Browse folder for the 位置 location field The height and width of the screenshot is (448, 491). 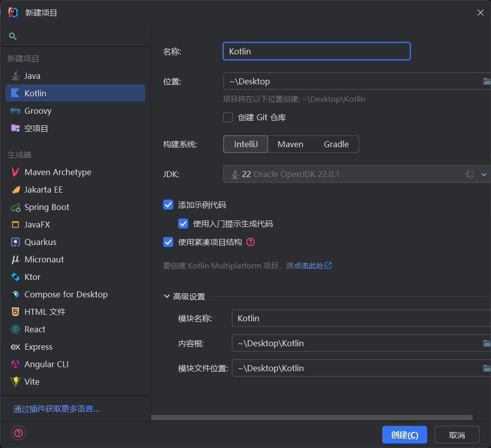tap(487, 81)
